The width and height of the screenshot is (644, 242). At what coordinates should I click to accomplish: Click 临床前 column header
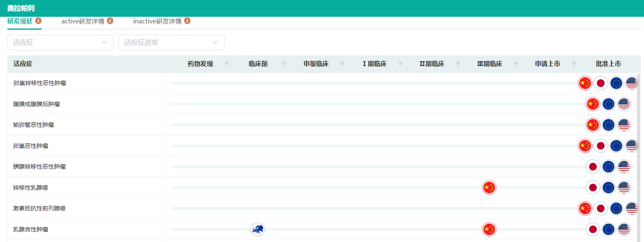(x=258, y=64)
